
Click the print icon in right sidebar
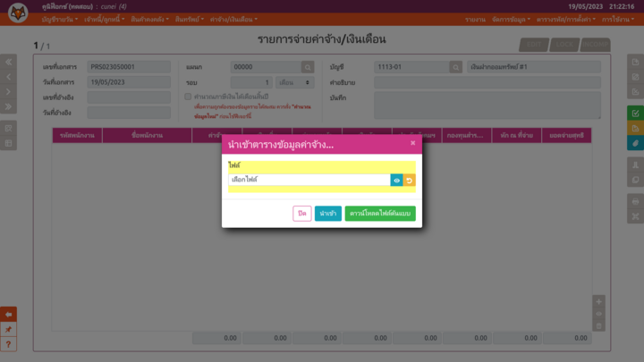tap(635, 201)
